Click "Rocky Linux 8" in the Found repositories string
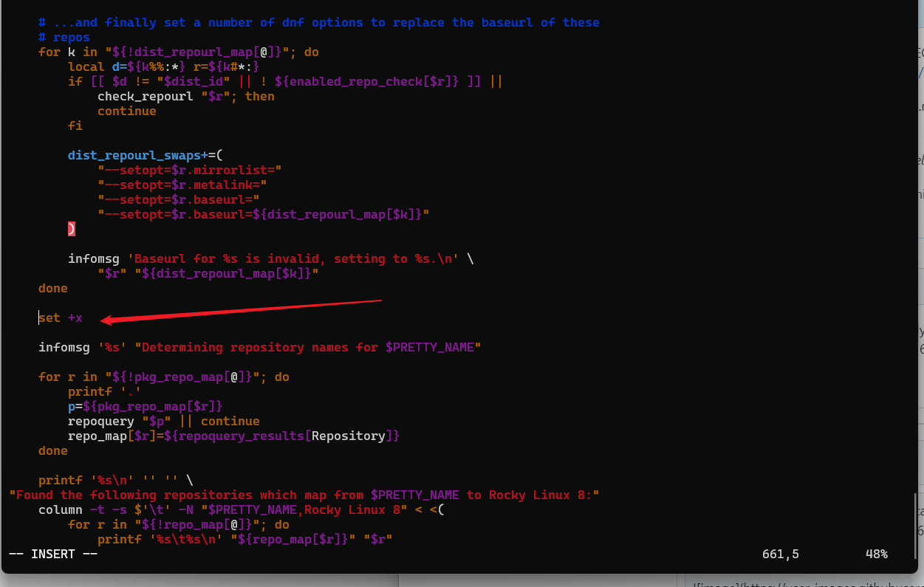924x587 pixels. coord(541,495)
